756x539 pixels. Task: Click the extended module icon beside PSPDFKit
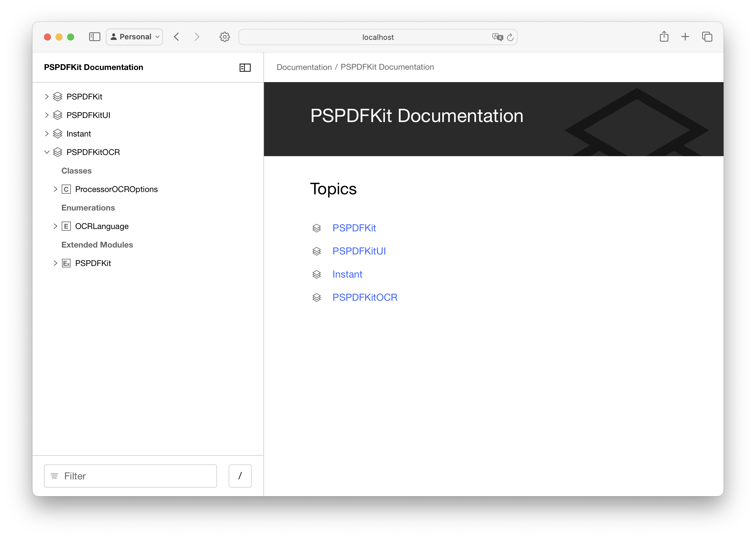pos(67,263)
